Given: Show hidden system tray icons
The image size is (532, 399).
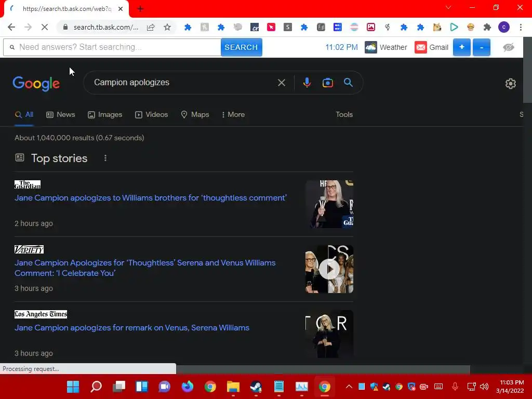Looking at the screenshot, I should coord(349,387).
